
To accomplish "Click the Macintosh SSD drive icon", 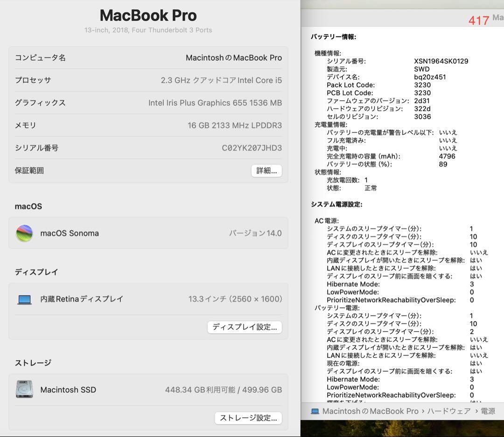I will click(24, 389).
